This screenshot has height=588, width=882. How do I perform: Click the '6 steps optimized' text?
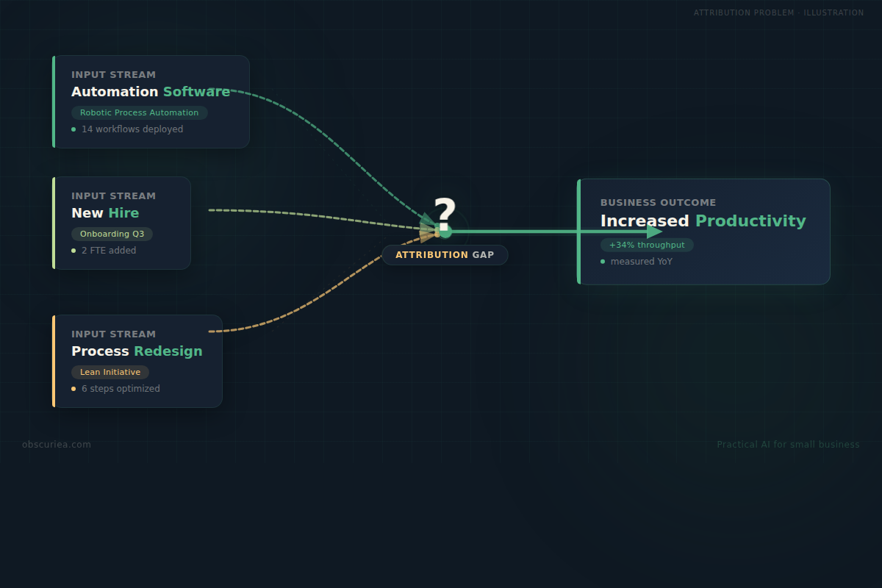click(x=121, y=389)
